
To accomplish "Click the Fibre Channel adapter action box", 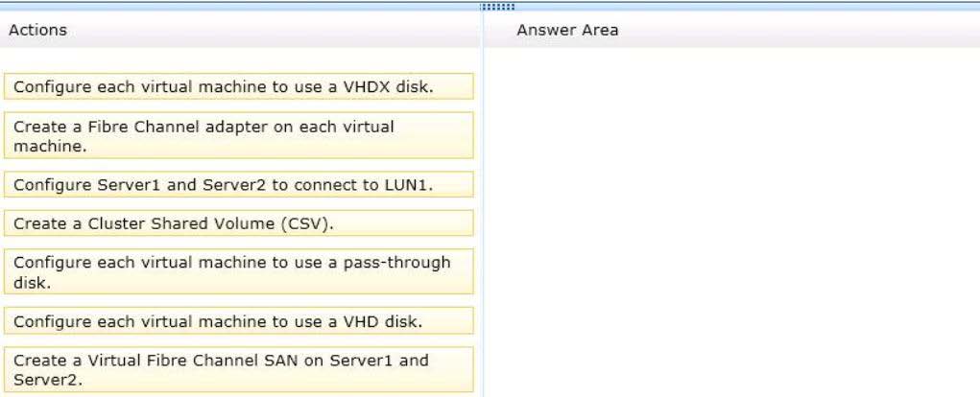I will pos(238,135).
